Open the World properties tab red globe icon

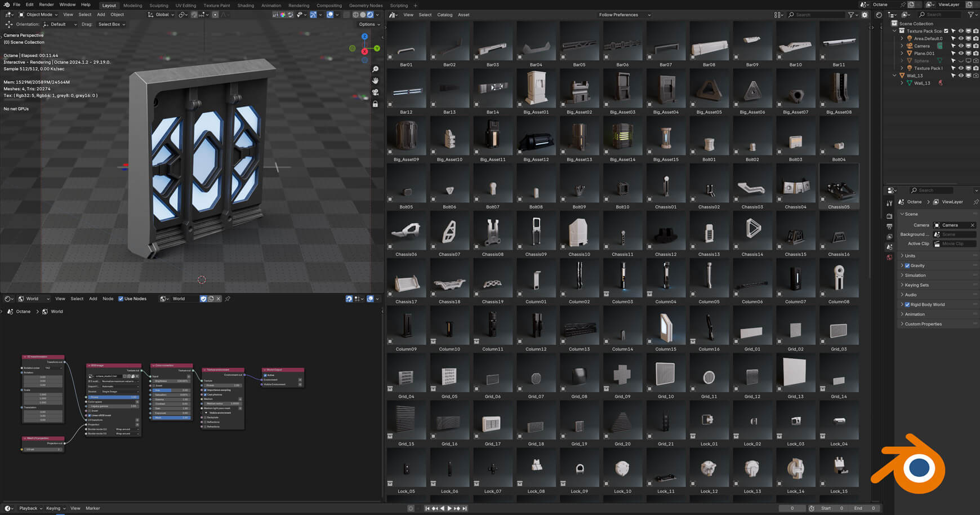coord(889,257)
